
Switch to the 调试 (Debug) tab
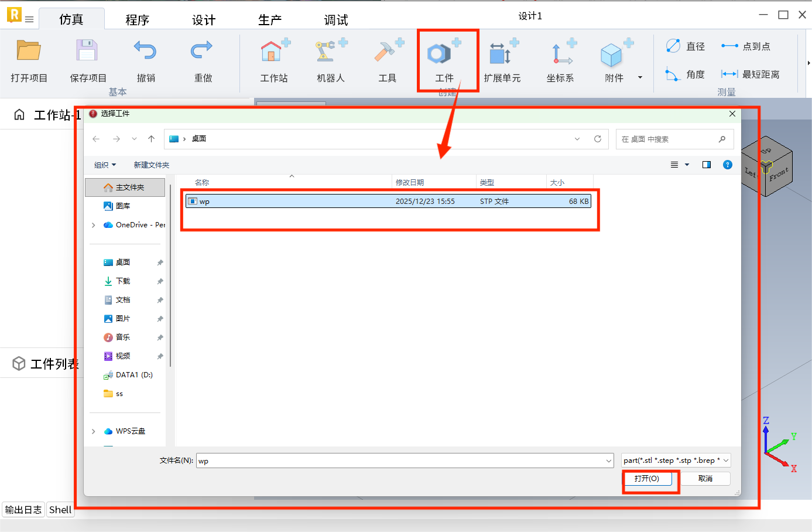coord(336,20)
